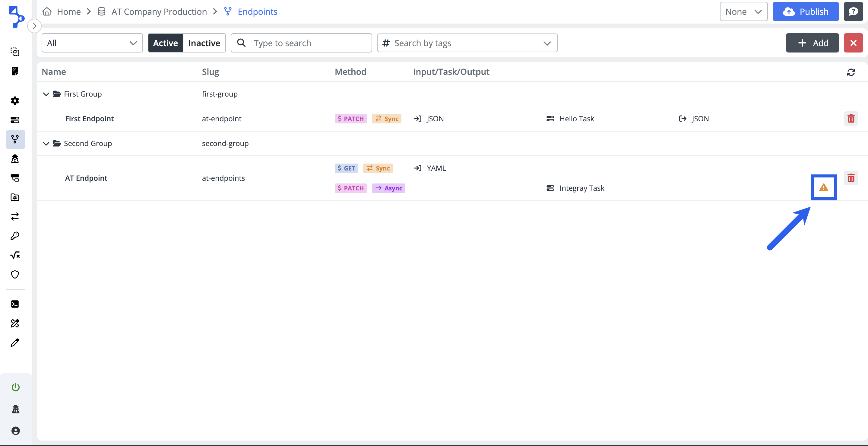
Task: Open the key icon in sidebar
Action: [15, 236]
